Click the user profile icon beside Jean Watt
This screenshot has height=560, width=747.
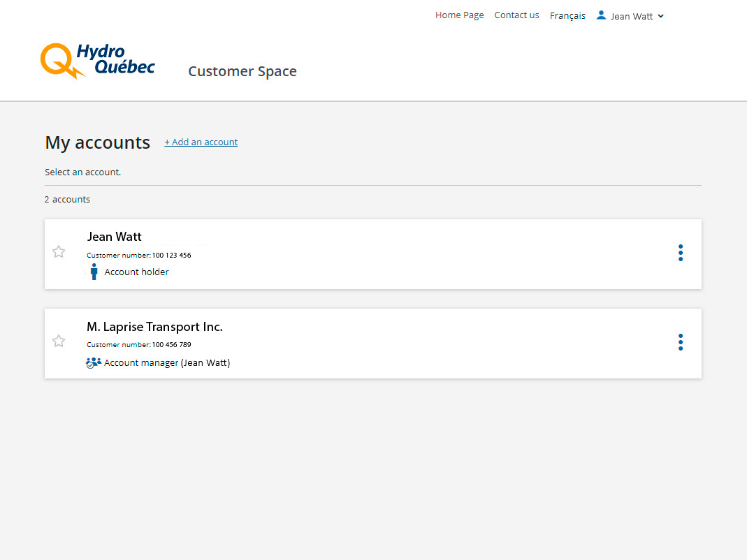(x=601, y=15)
